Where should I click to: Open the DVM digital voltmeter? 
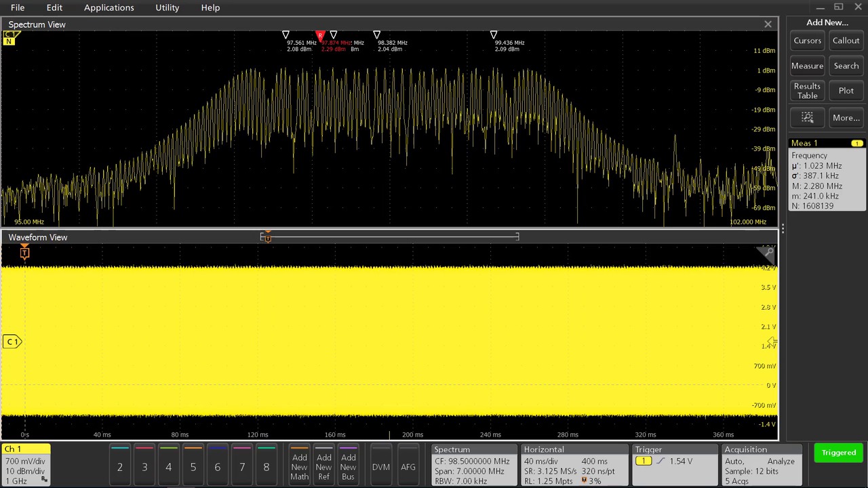380,466
